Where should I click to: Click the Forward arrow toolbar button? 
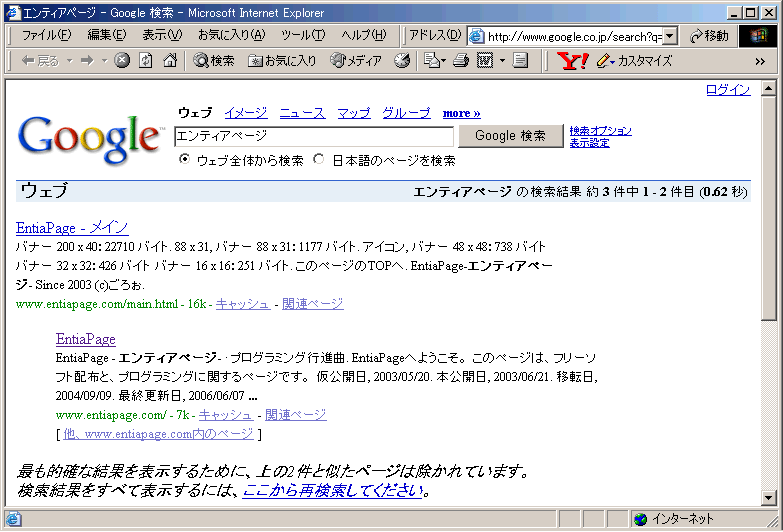pyautogui.click(x=87, y=61)
